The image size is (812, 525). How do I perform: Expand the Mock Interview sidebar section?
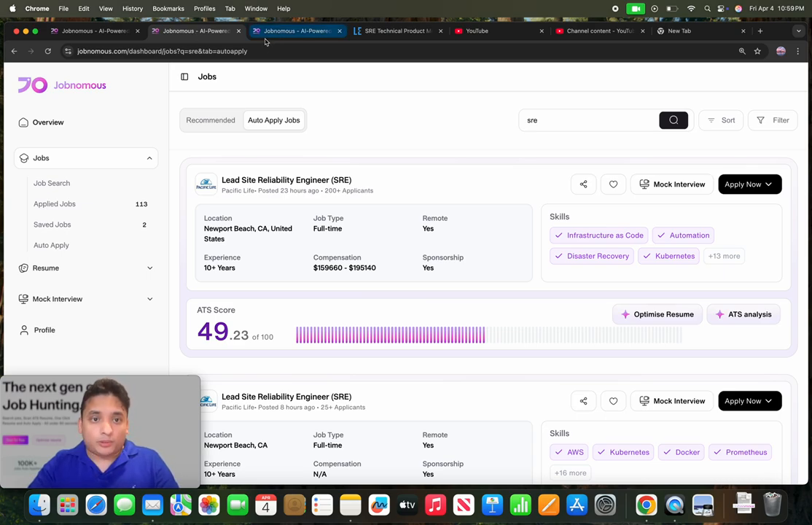[x=149, y=299]
